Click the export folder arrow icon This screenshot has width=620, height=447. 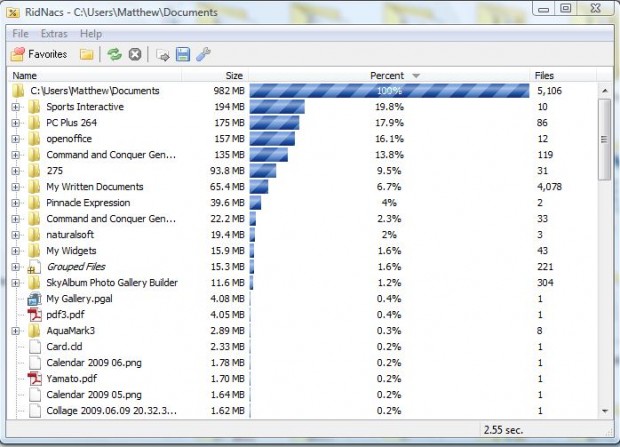tap(163, 54)
